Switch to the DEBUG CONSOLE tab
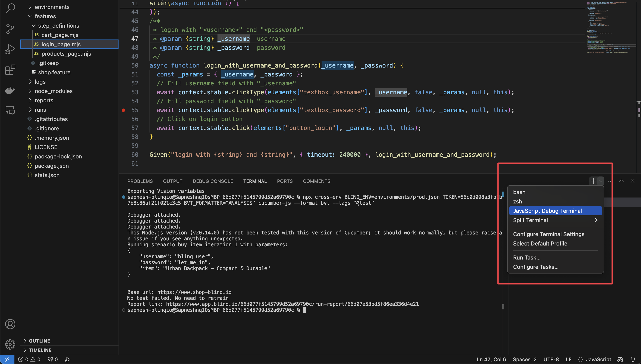This screenshot has height=364, width=641. coord(213,181)
